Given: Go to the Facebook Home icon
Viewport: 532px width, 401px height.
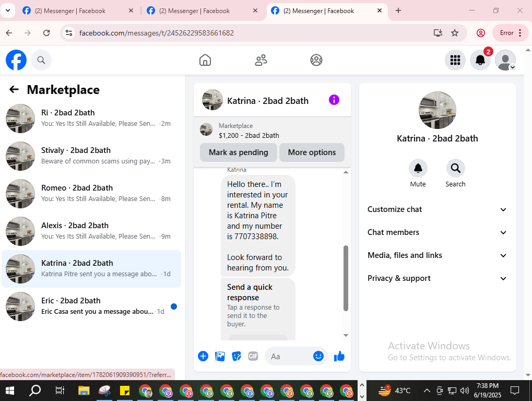Looking at the screenshot, I should pyautogui.click(x=205, y=60).
